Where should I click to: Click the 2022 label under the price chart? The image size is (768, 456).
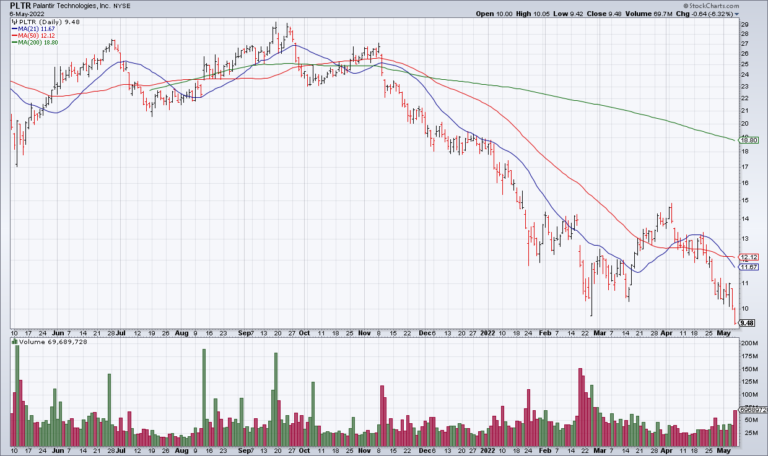pyautogui.click(x=487, y=333)
